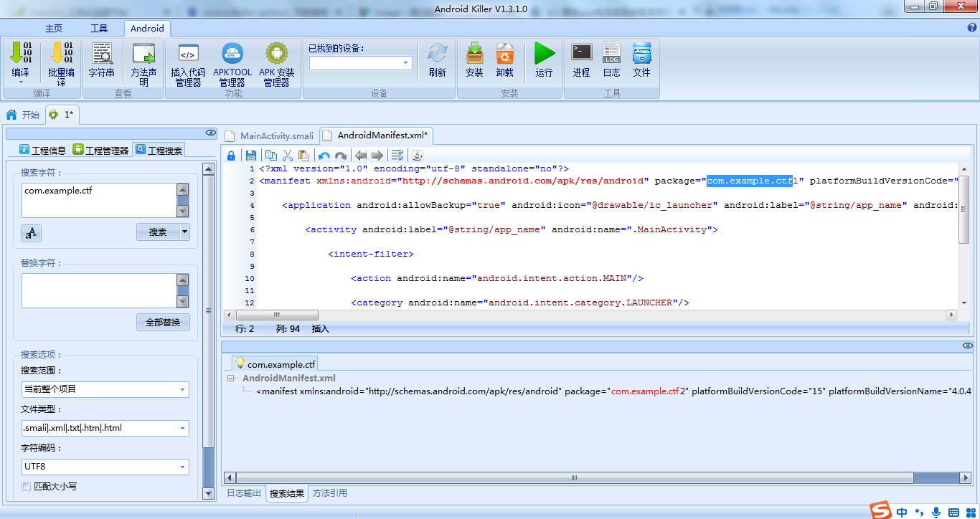This screenshot has height=519, width=980.
Task: Enable the 匹配大小写 checkbox
Action: pyautogui.click(x=27, y=486)
